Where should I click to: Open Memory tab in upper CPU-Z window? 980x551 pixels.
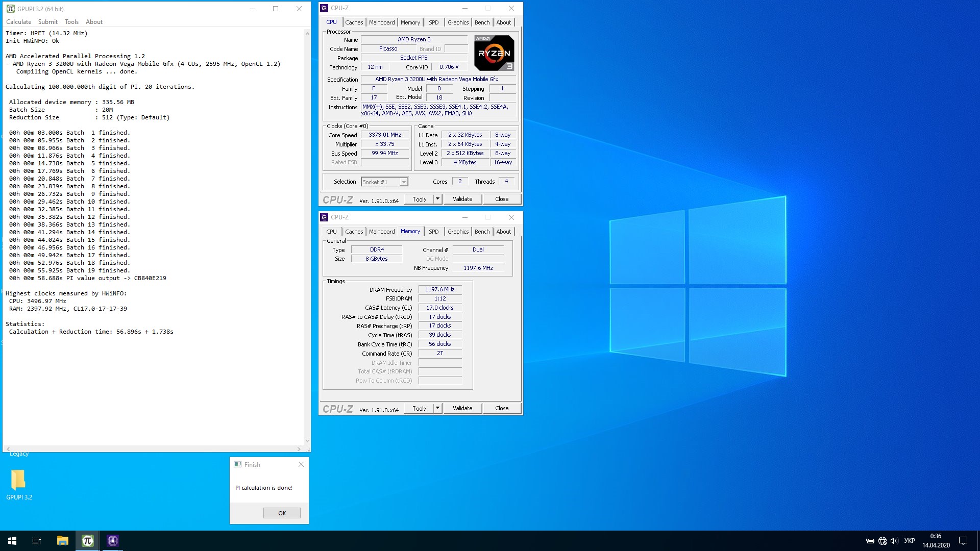click(x=410, y=22)
